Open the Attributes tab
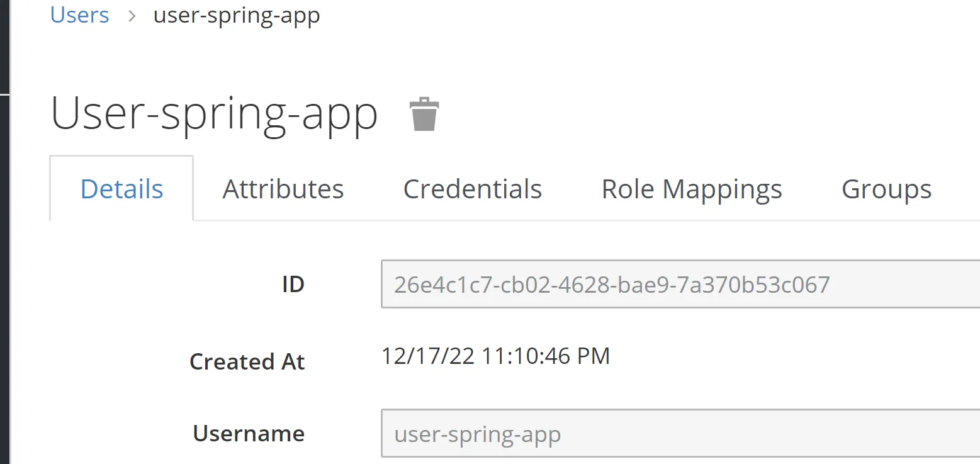The height and width of the screenshot is (464, 980). click(283, 189)
